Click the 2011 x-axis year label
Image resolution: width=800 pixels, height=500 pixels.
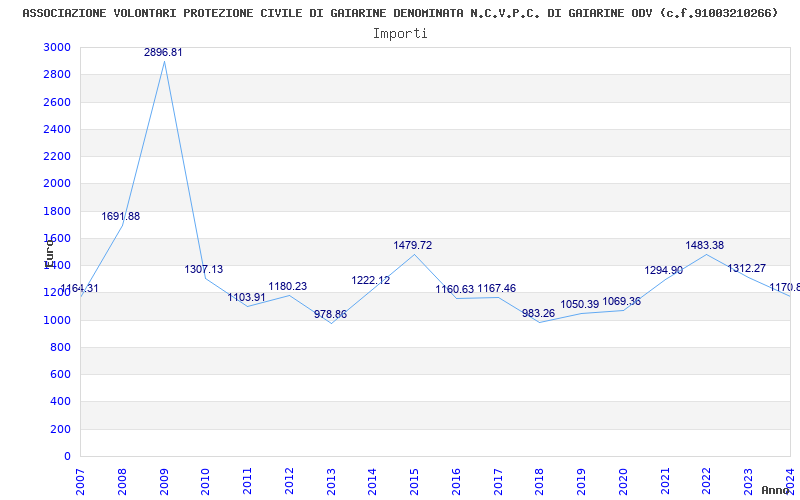(247, 482)
